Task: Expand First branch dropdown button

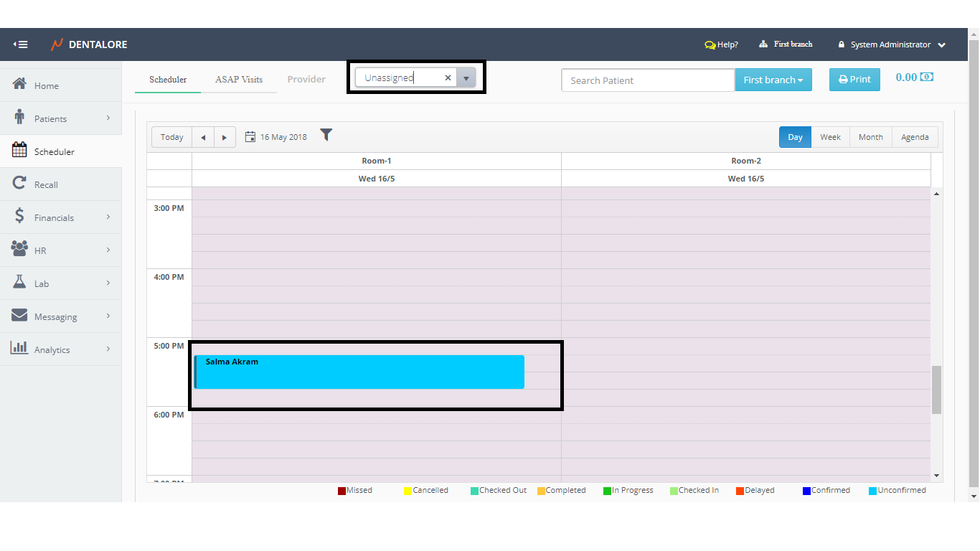Action: [773, 80]
